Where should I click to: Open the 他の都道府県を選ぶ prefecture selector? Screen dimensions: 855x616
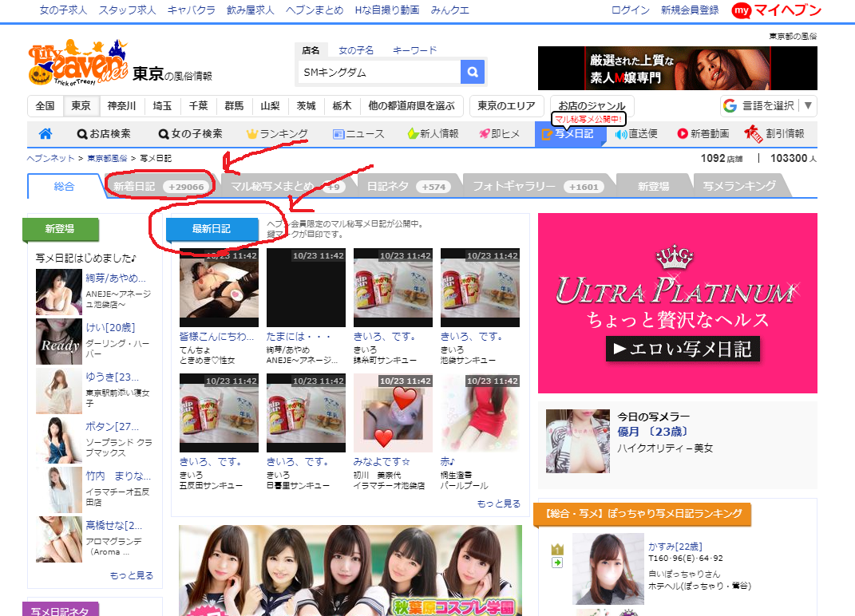[x=411, y=106]
